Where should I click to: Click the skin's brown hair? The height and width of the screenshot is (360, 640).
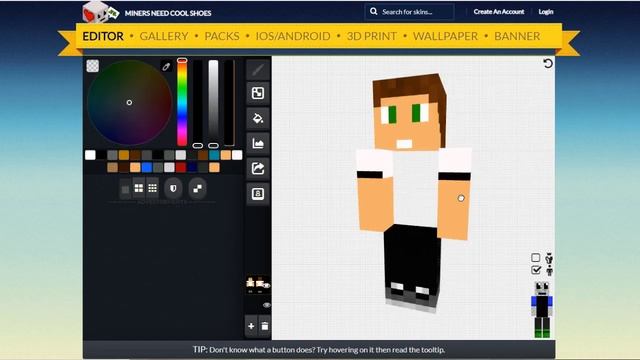point(407,85)
